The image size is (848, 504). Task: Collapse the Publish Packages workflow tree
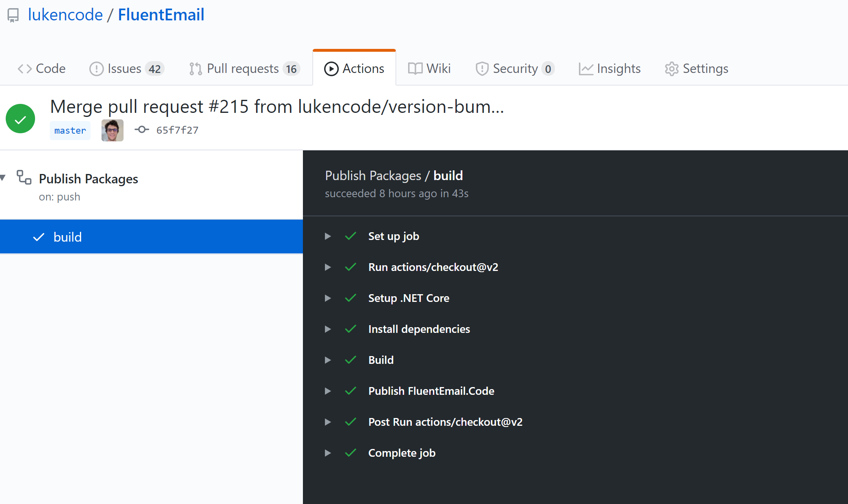(x=3, y=178)
